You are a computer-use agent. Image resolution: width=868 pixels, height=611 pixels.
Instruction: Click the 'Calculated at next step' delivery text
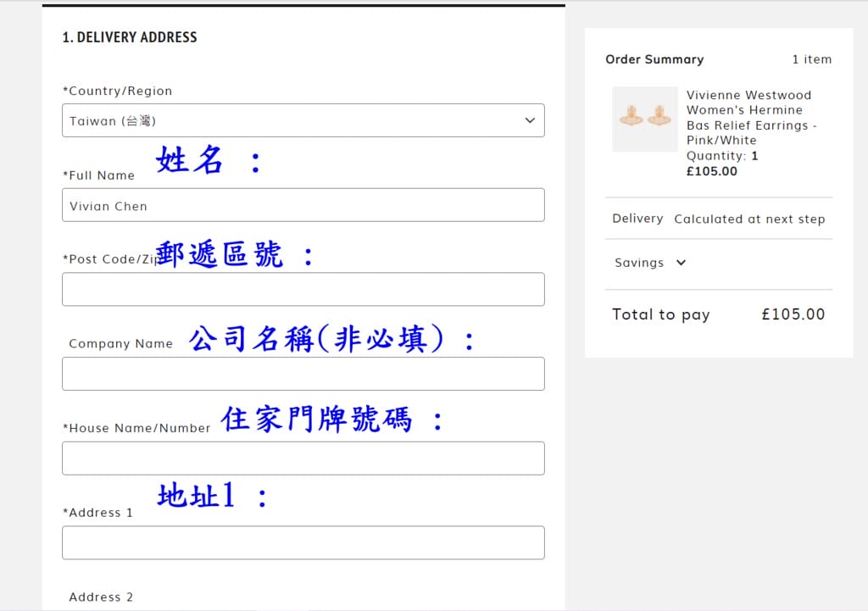tap(749, 219)
